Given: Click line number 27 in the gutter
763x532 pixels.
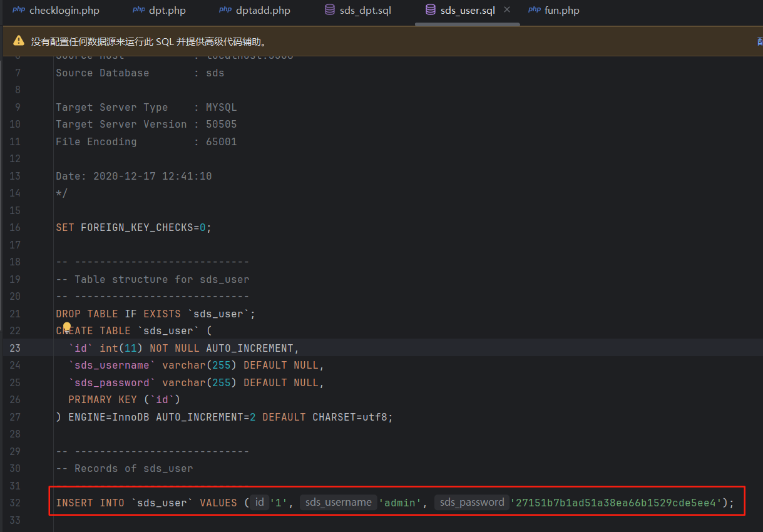Looking at the screenshot, I should 15,417.
